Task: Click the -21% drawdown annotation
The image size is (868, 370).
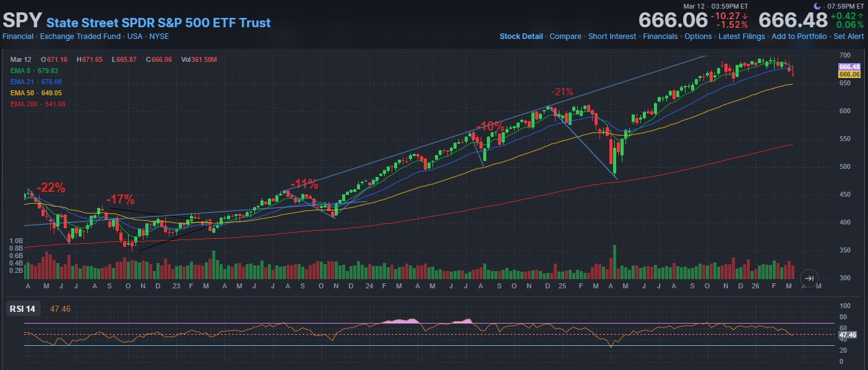Action: tap(562, 92)
